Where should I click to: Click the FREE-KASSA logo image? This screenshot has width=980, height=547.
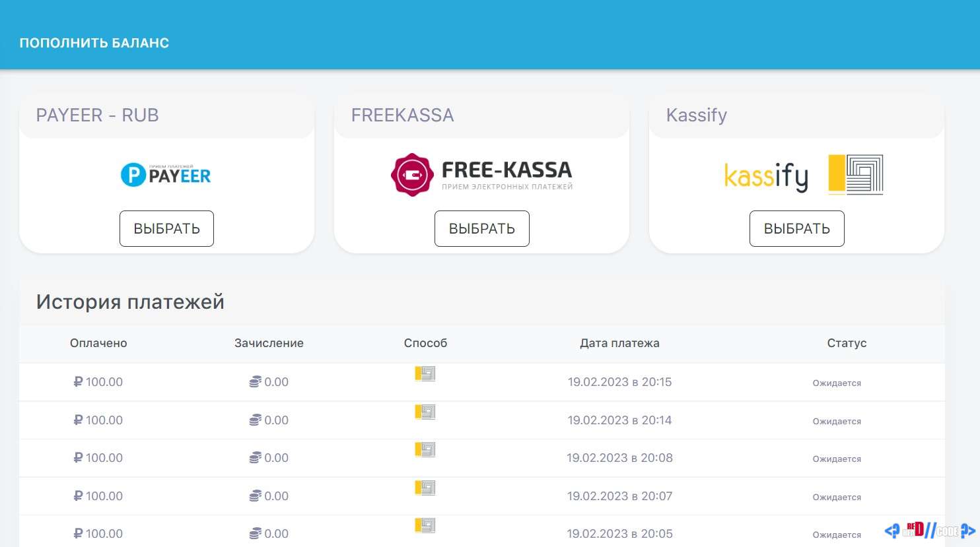(482, 175)
